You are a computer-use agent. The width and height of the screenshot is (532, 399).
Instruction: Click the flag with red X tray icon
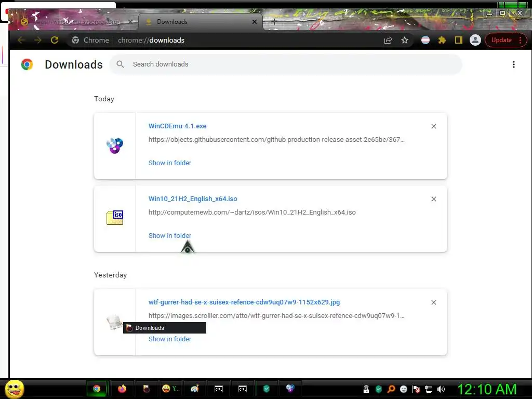(x=416, y=389)
